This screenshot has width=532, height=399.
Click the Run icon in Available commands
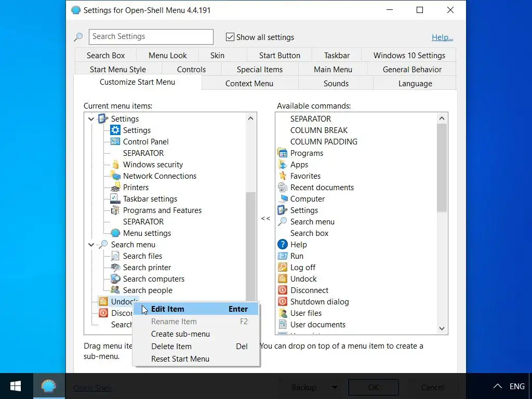tap(282, 256)
